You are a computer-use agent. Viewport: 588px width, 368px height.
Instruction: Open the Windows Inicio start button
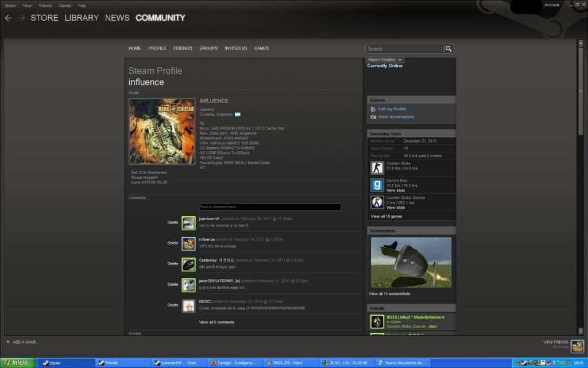(18, 362)
